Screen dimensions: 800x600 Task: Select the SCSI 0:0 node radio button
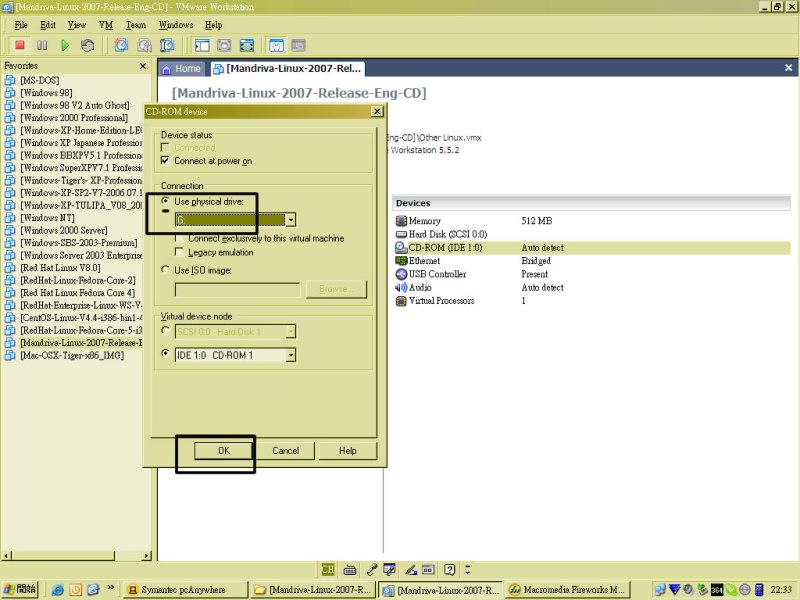[165, 331]
